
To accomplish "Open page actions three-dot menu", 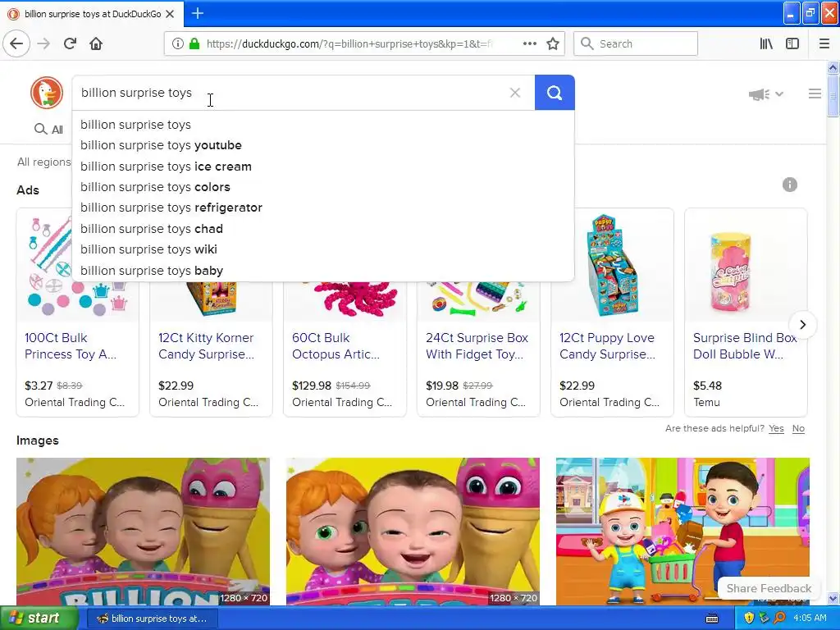I will (x=529, y=43).
